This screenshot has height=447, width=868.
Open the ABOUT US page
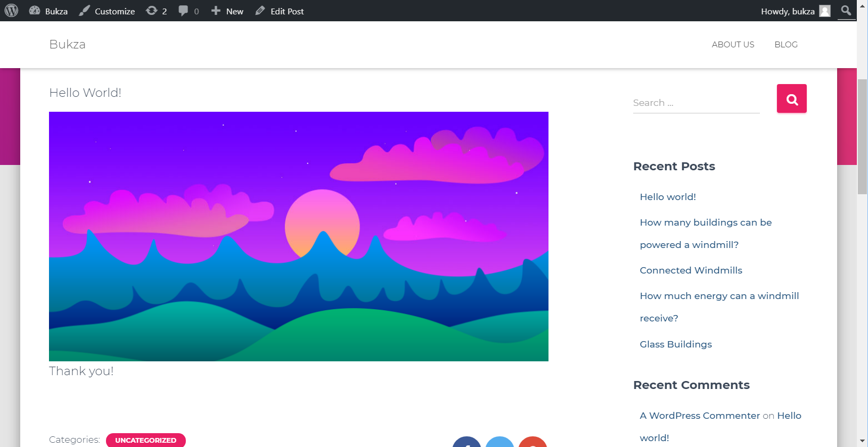point(733,45)
